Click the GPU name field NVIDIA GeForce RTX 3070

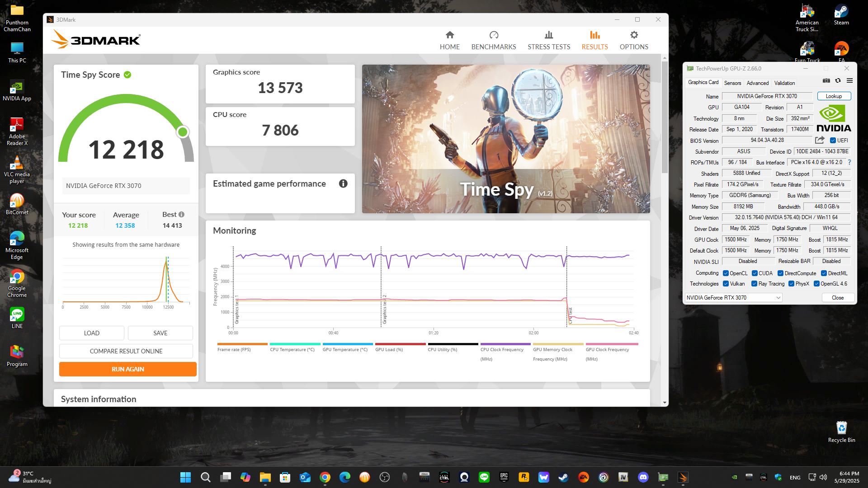[767, 96]
